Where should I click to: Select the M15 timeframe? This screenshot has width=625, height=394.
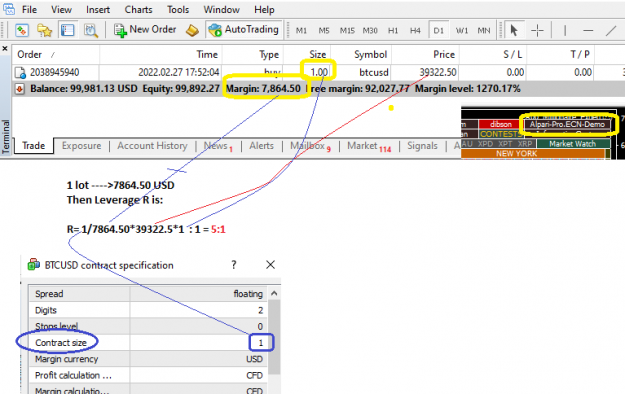[x=347, y=31]
